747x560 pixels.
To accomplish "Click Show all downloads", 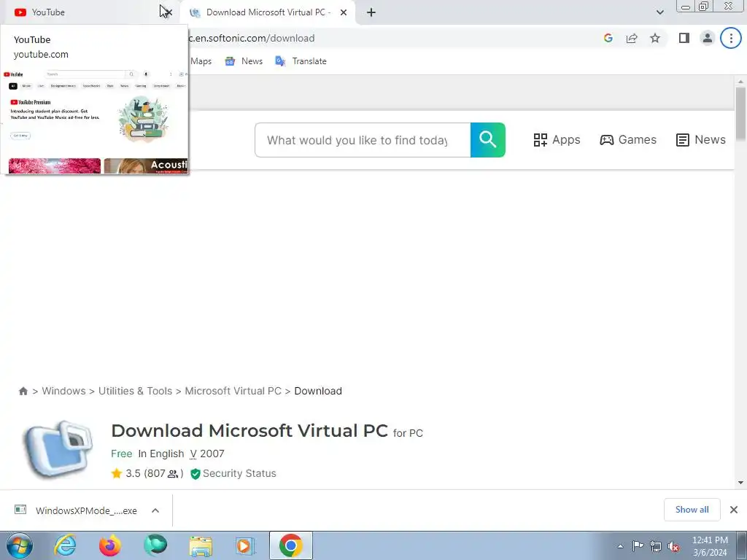I will (x=692, y=510).
